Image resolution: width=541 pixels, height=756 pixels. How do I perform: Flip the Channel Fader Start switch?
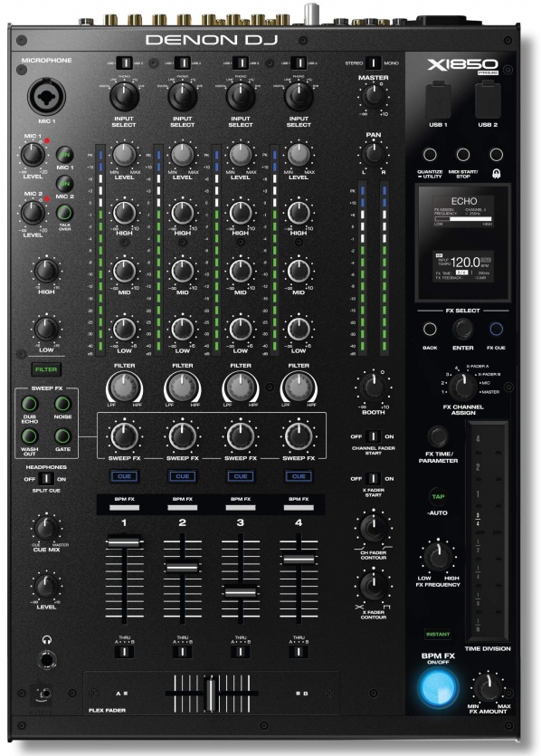[x=373, y=436]
